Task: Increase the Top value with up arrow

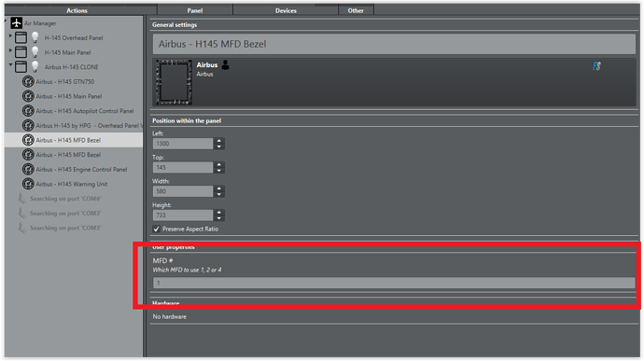Action: pos(219,164)
